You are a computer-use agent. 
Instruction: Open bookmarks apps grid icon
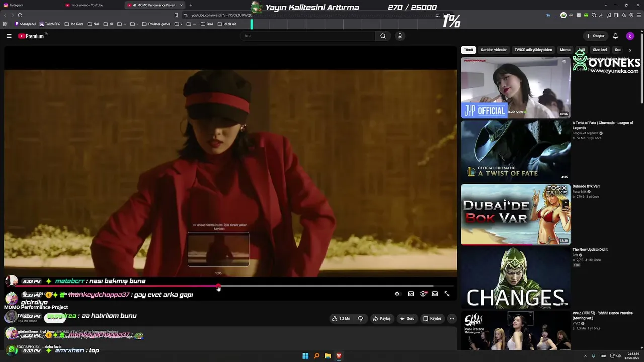point(5,24)
